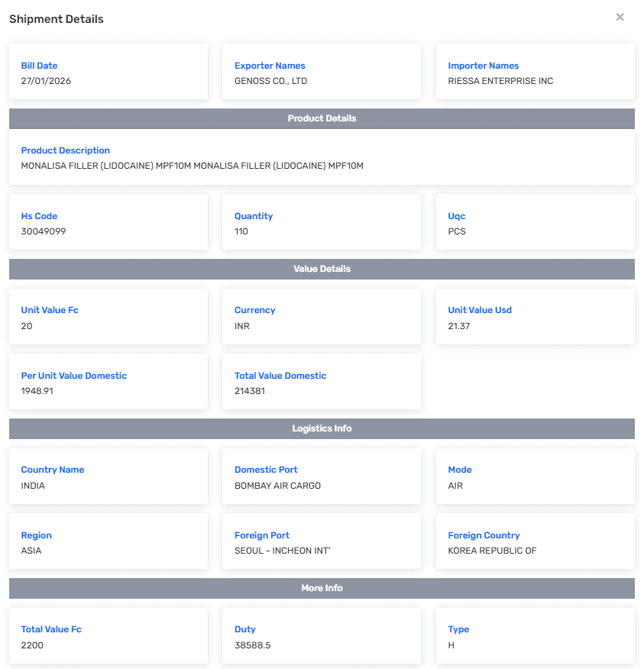Click the Importer Names RIESSA ENTERPRISE INC value

coord(500,81)
